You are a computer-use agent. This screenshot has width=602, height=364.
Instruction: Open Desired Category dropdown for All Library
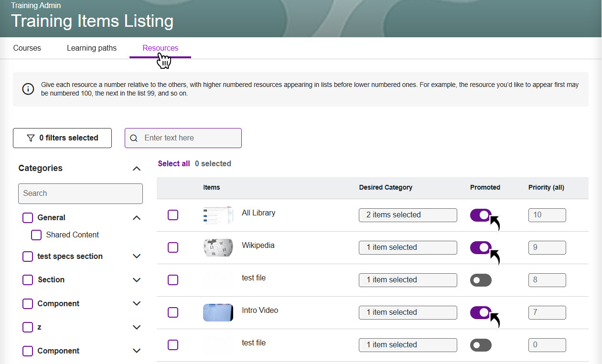(408, 215)
